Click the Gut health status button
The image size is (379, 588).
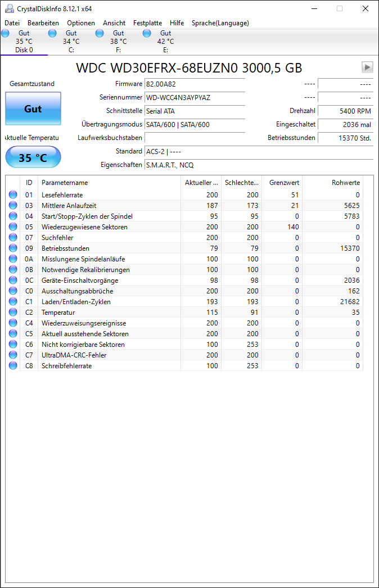[x=33, y=108]
